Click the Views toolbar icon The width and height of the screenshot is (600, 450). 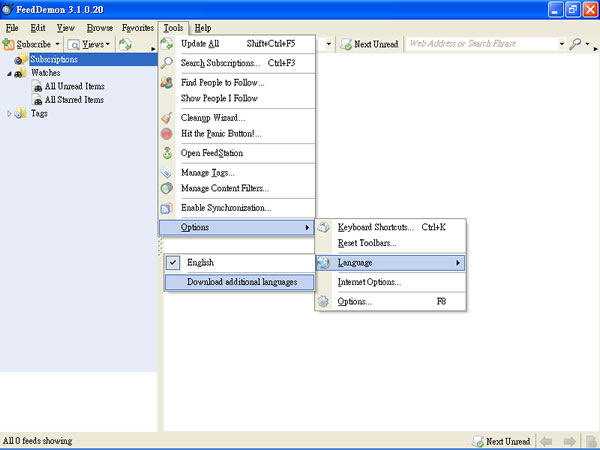73,45
